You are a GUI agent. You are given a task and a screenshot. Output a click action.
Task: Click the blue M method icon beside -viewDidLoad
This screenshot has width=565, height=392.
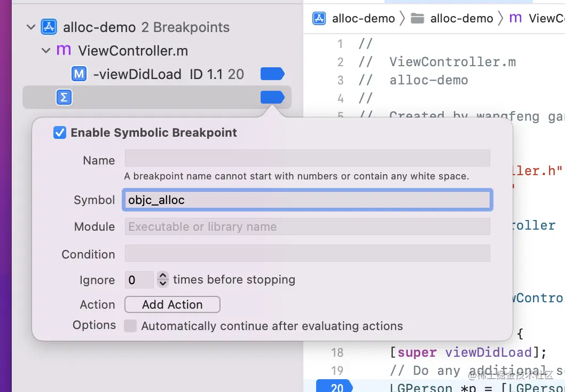[79, 74]
